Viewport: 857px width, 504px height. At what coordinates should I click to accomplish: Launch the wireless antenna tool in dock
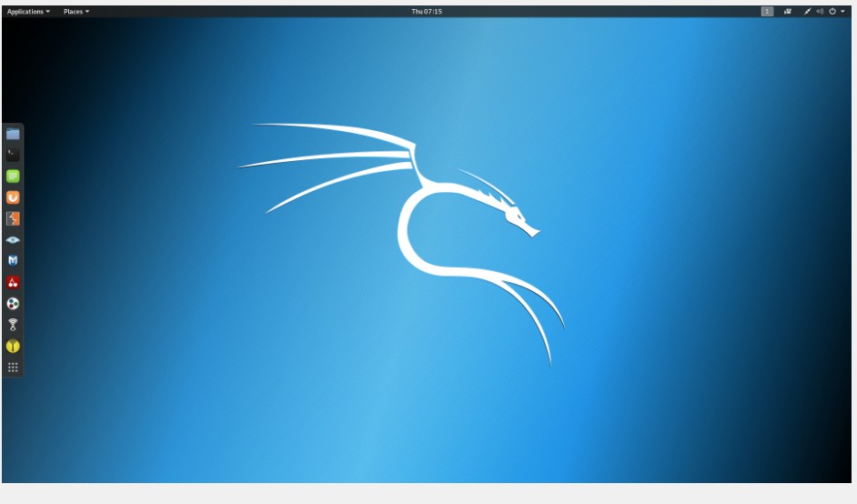pos(13,325)
